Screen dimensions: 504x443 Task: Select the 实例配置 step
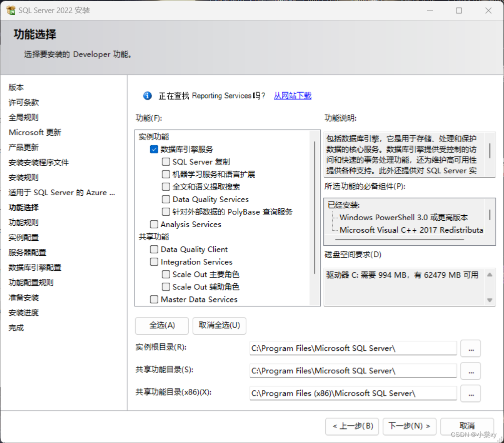(x=24, y=238)
